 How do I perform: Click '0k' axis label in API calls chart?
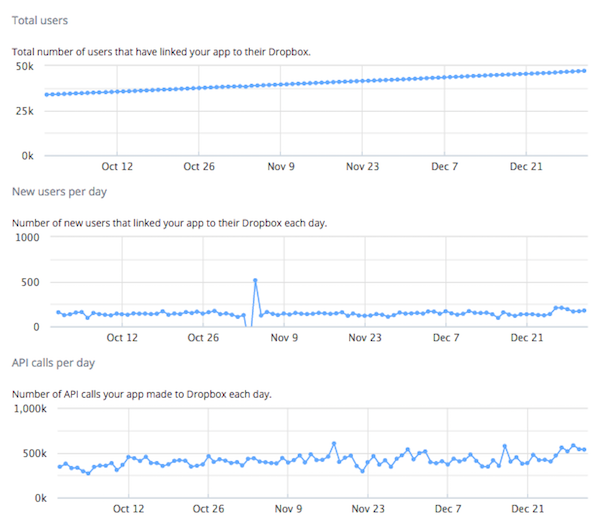(41, 498)
